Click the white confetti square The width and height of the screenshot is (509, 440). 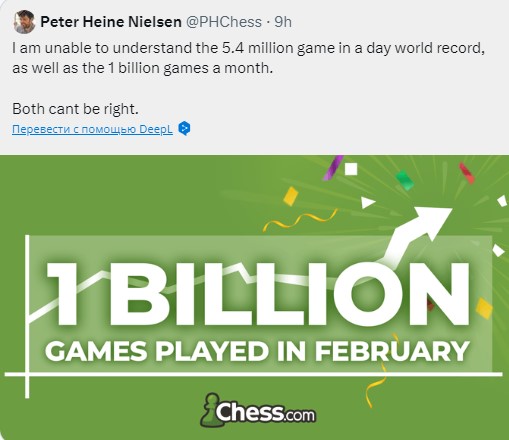[x=351, y=169]
